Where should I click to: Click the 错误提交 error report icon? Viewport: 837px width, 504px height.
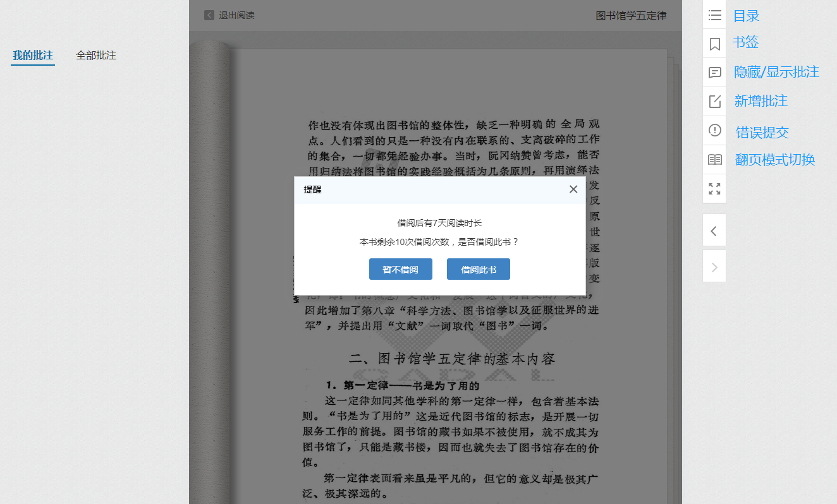714,130
